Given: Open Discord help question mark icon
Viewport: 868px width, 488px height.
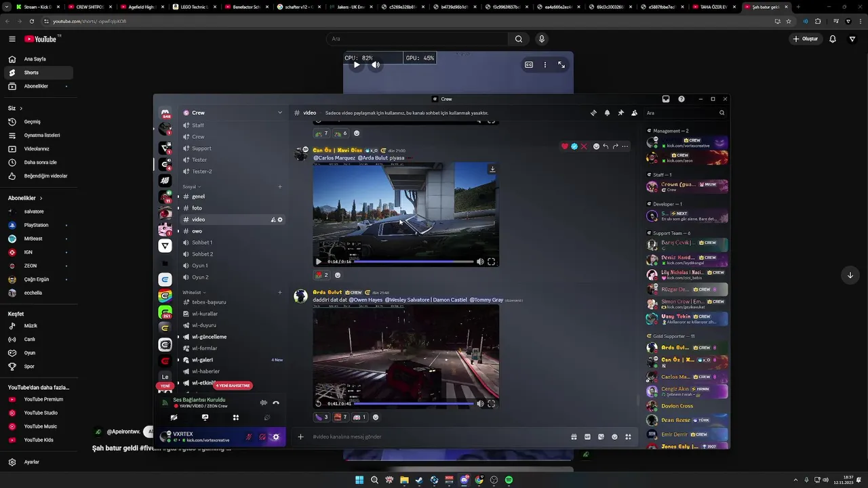Looking at the screenshot, I should click(682, 99).
